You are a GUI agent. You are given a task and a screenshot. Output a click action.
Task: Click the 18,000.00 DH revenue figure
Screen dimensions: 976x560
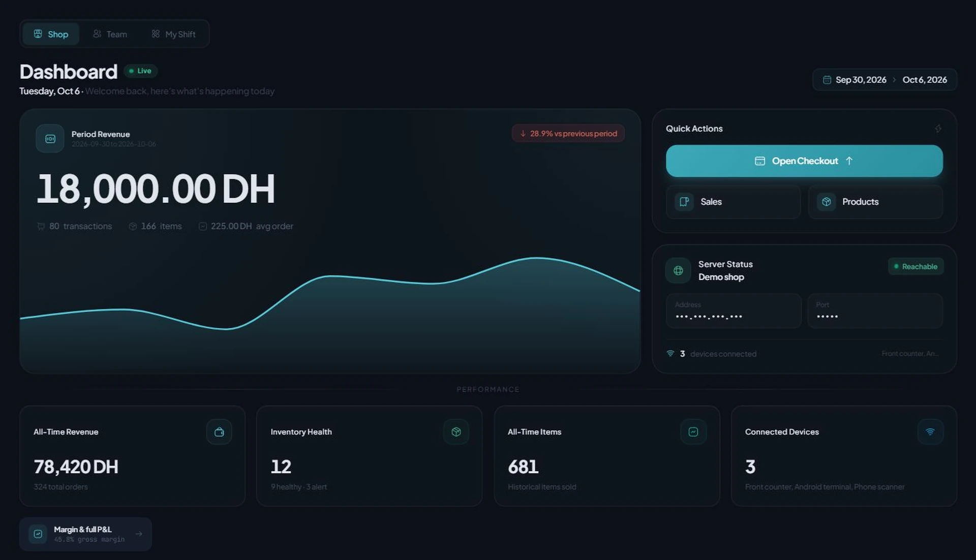tap(156, 189)
